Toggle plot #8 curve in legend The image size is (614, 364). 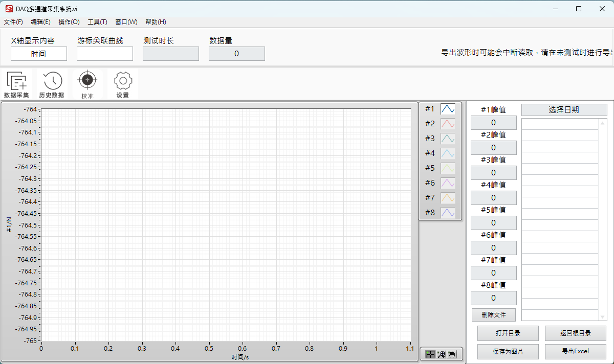coord(448,213)
